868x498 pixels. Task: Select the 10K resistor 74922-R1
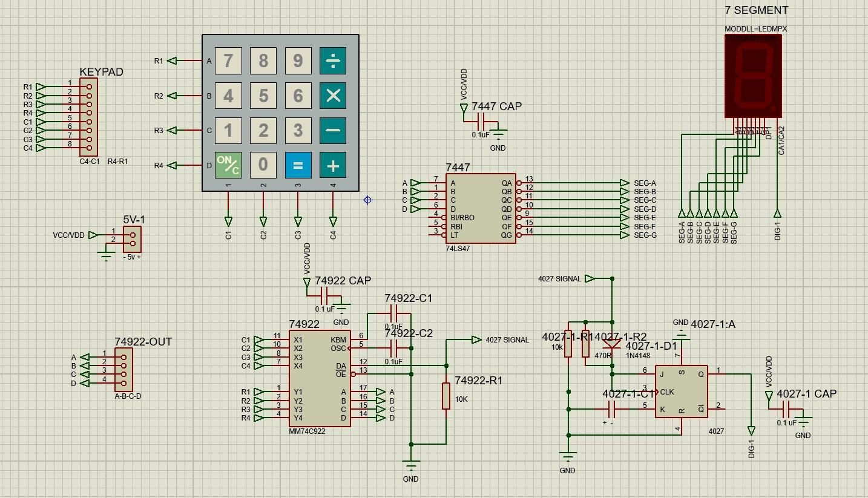click(446, 398)
